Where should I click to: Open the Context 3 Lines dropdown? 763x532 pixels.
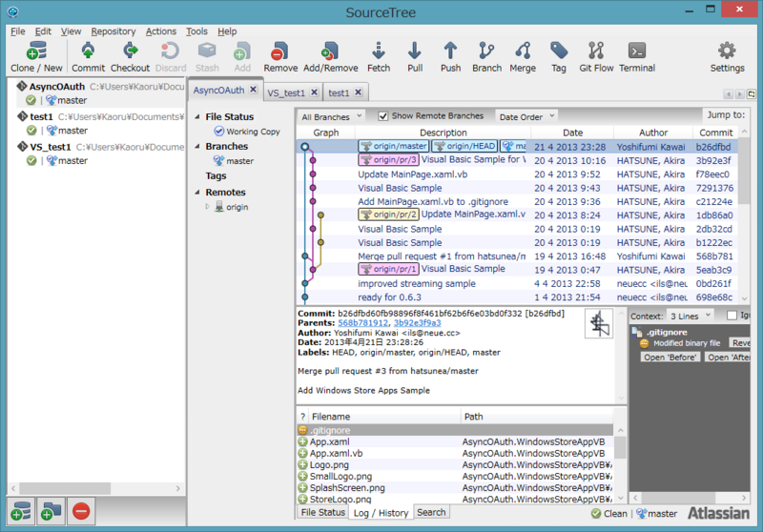pos(690,317)
